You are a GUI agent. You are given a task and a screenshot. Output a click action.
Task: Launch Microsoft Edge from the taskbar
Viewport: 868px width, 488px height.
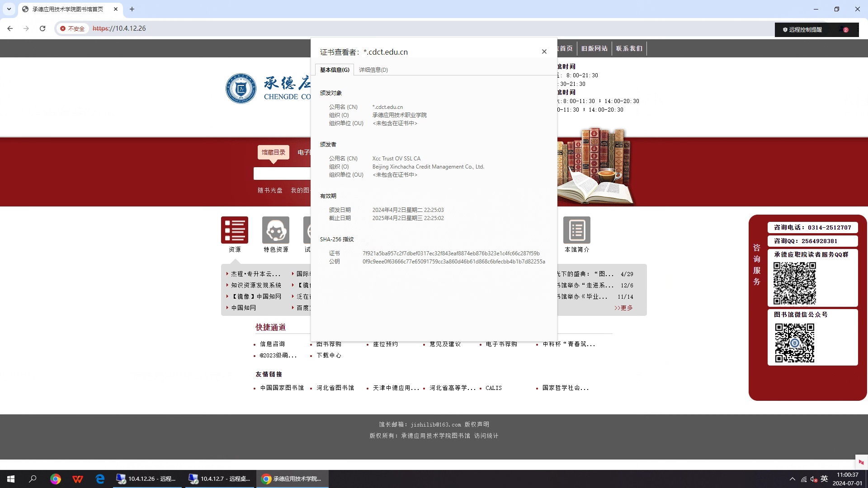pos(100,479)
